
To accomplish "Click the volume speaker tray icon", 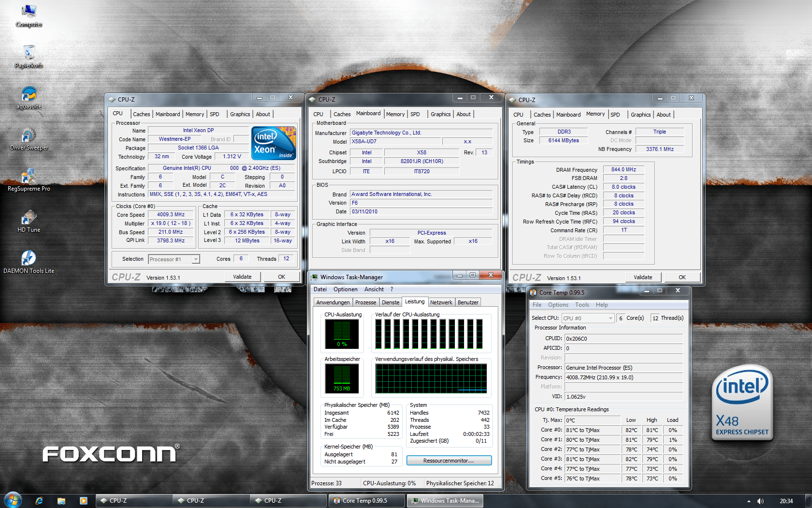I will 760,501.
